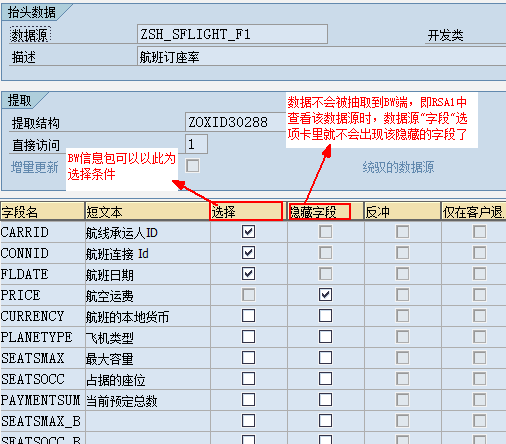The width and height of the screenshot is (506, 444).
Task: Click the 仅在客户退 checkbox for CARRID
Action: 479,232
